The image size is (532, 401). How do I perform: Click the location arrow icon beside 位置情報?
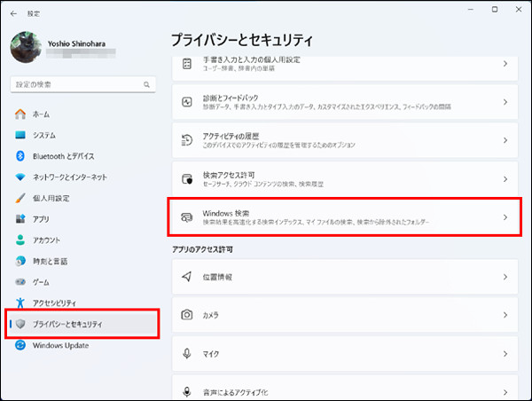(x=187, y=277)
